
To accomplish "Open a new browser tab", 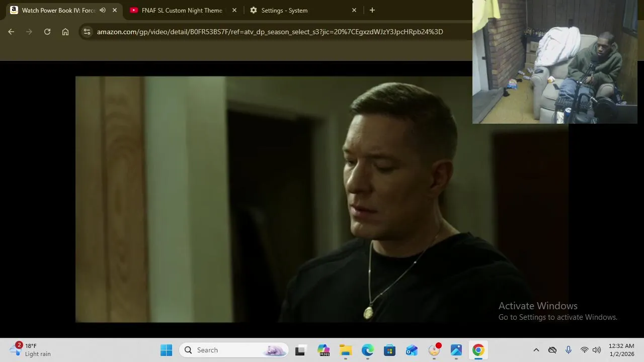I will (x=372, y=10).
